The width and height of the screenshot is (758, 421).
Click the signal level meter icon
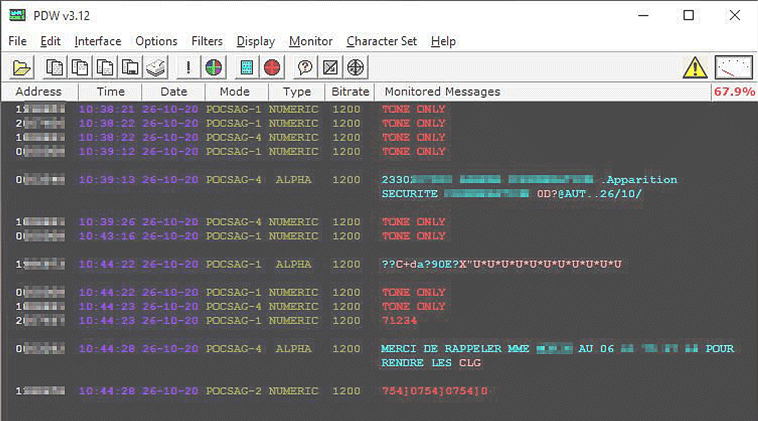[734, 67]
